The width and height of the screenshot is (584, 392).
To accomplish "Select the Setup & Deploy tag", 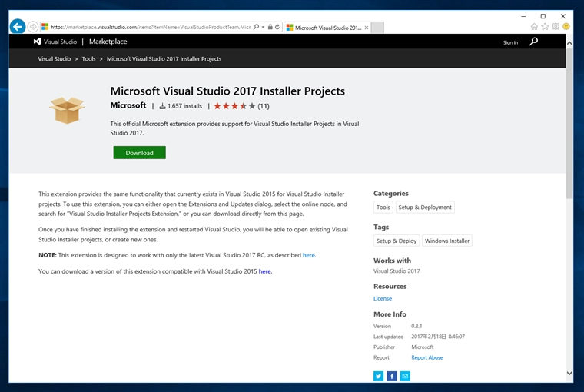I will pyautogui.click(x=397, y=241).
